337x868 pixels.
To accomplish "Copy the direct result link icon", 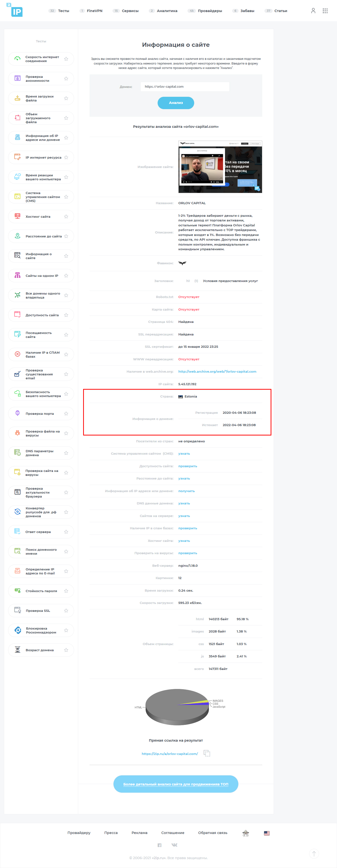I will click(x=207, y=753).
